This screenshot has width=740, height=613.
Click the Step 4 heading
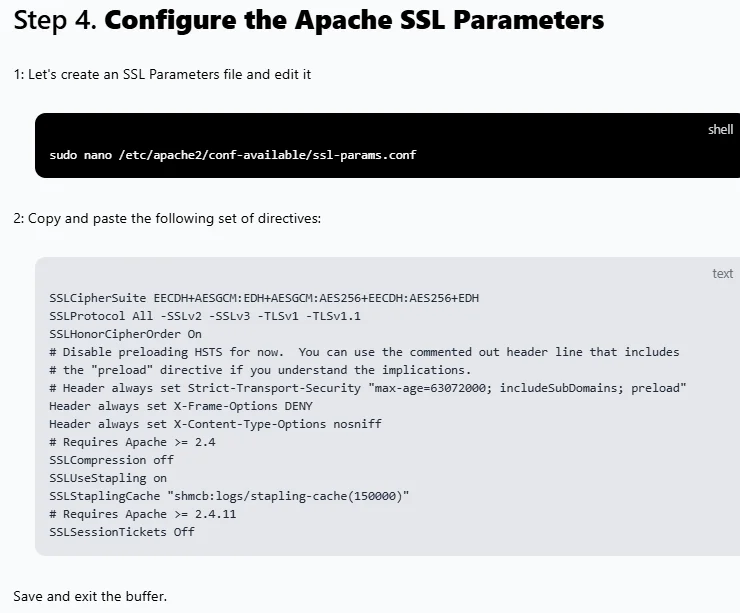(309, 20)
